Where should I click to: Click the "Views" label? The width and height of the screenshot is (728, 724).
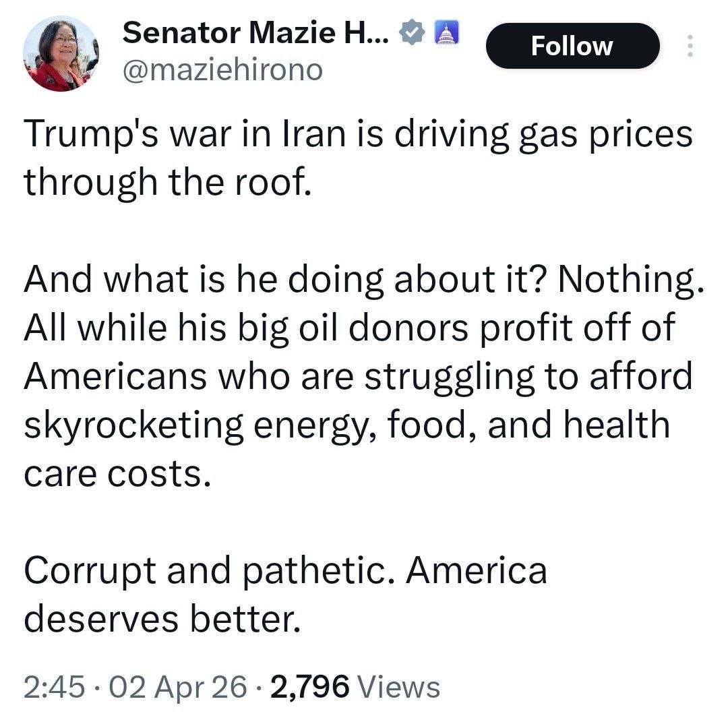point(398,687)
